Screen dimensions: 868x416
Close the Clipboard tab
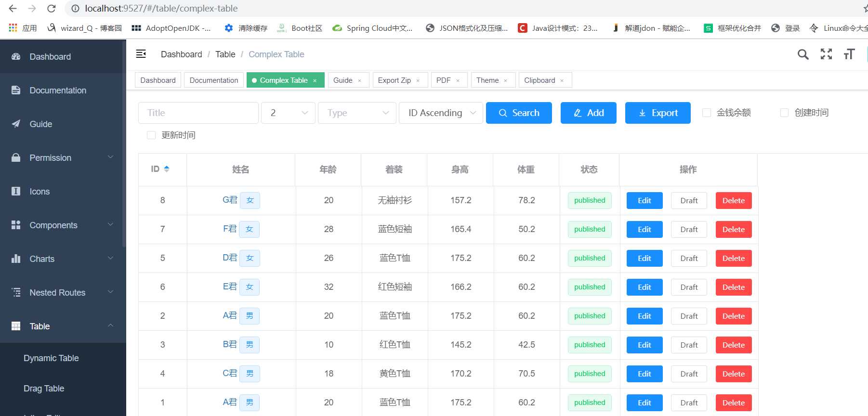(x=562, y=80)
